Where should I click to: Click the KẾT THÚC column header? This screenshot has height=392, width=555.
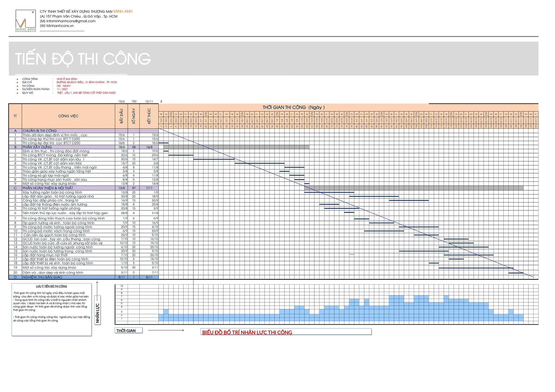pos(149,116)
